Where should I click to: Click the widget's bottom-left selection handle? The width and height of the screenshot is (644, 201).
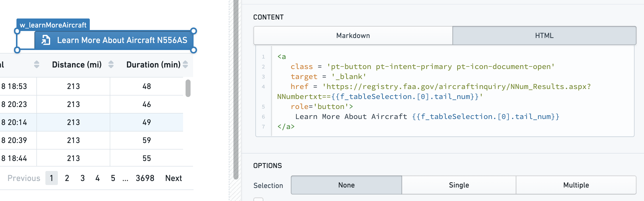17,50
